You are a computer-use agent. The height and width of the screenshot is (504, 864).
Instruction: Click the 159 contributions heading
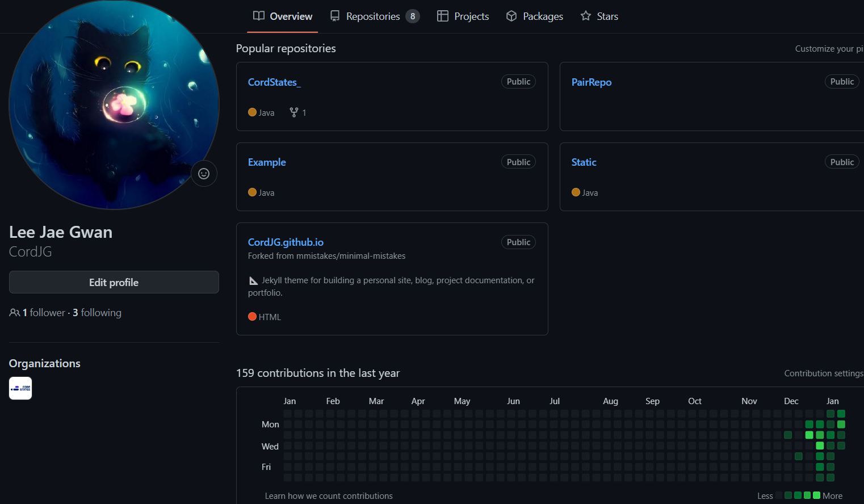pos(318,373)
